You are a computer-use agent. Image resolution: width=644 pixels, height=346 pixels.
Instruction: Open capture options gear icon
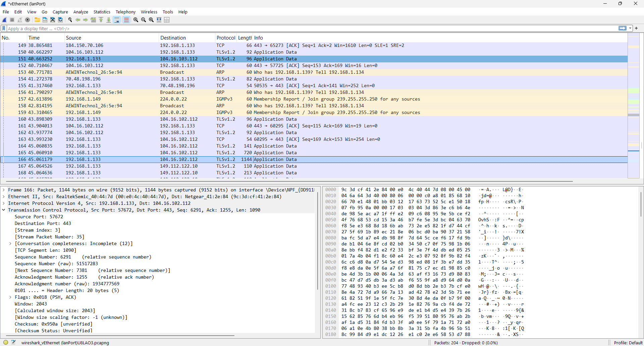[x=28, y=20]
